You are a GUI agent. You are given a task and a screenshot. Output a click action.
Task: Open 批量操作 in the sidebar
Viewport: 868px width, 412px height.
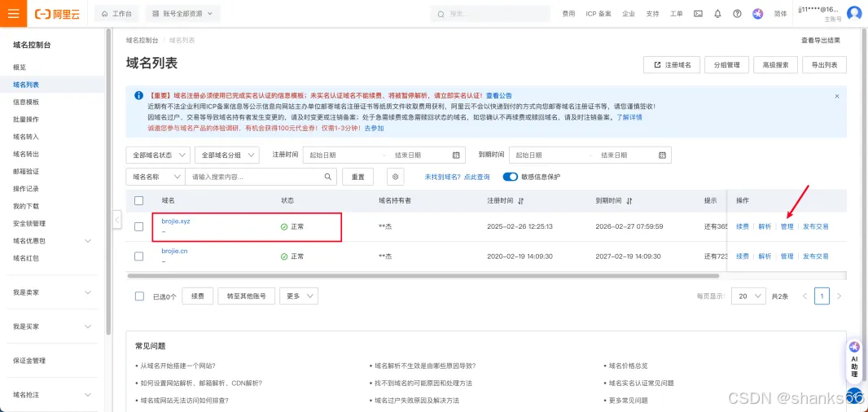tap(26, 119)
